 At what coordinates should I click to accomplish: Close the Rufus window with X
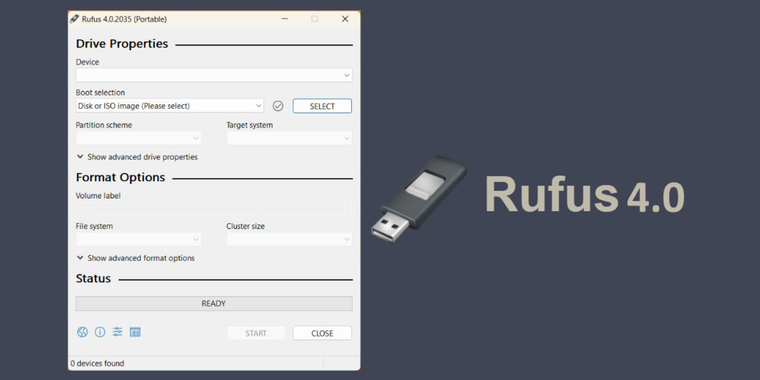345,19
